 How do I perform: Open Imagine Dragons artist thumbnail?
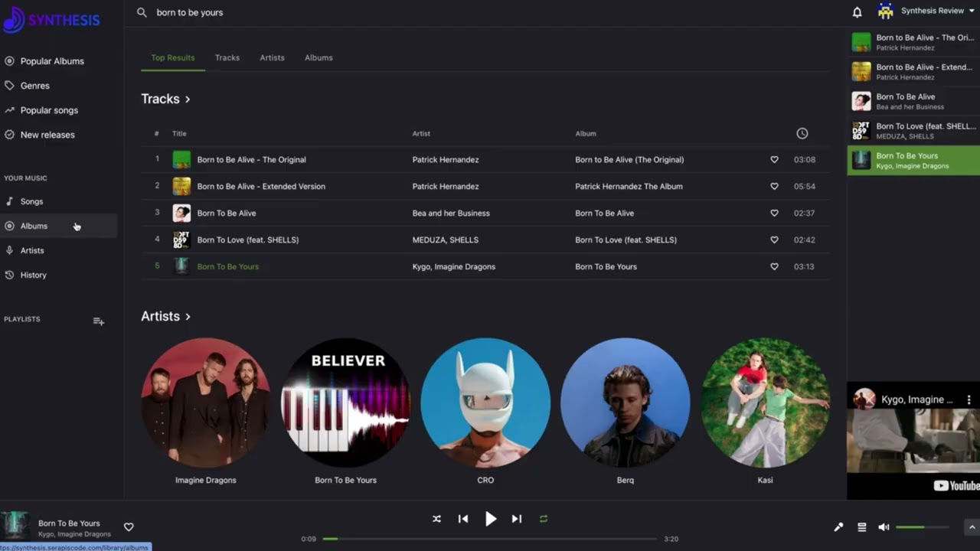click(205, 403)
